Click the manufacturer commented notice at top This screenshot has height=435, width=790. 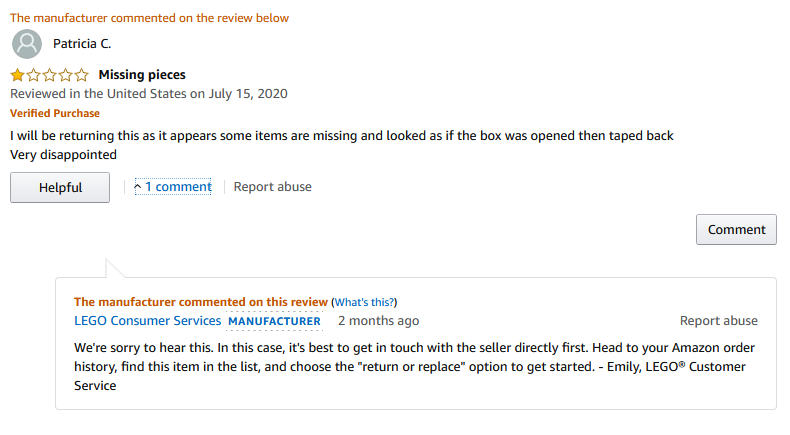coord(150,18)
